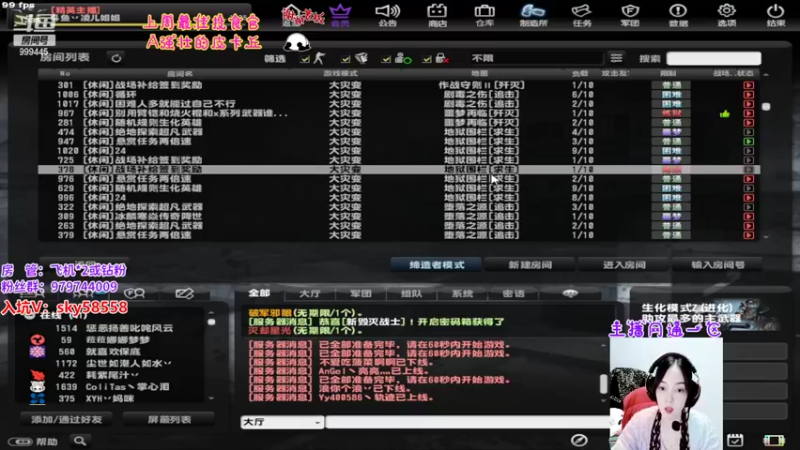Sort rooms by 游戏模式 column header
This screenshot has width=800, height=450.
click(340, 73)
